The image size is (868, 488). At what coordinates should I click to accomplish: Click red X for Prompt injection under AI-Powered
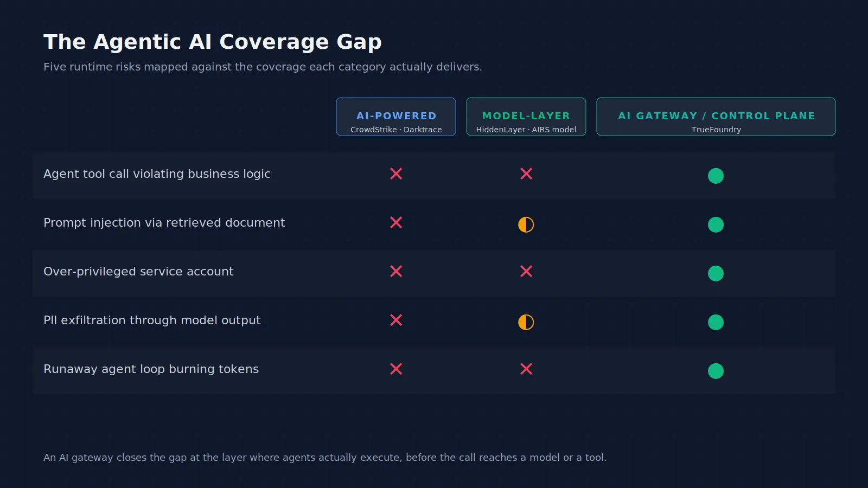click(x=396, y=222)
